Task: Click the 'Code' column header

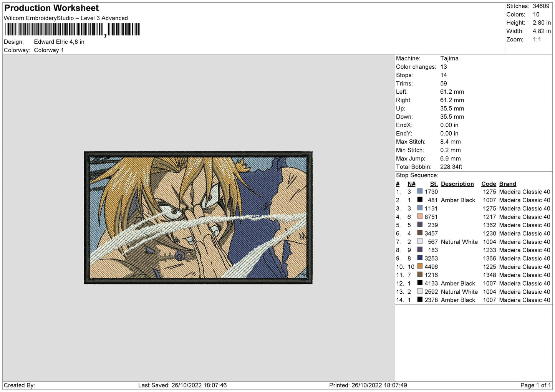Action: [x=489, y=184]
